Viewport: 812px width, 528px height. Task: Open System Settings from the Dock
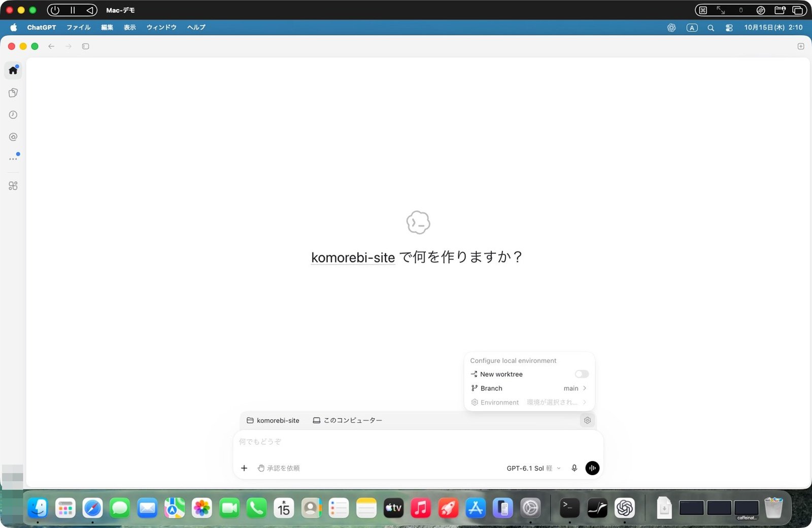point(530,508)
